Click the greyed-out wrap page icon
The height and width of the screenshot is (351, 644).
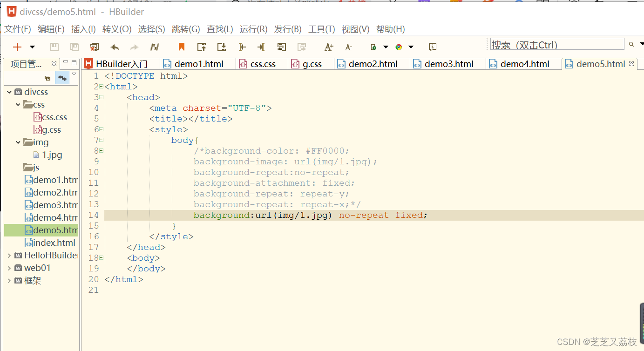pyautogui.click(x=302, y=47)
